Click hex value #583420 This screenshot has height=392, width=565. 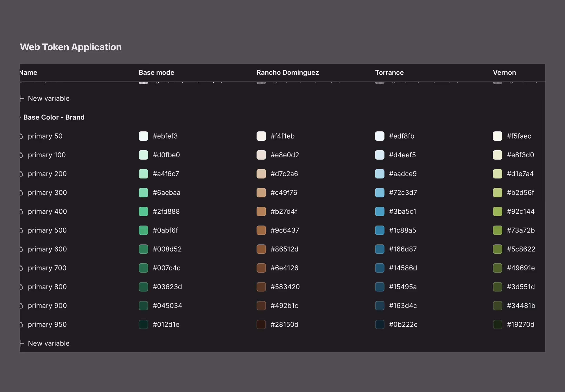[285, 287]
